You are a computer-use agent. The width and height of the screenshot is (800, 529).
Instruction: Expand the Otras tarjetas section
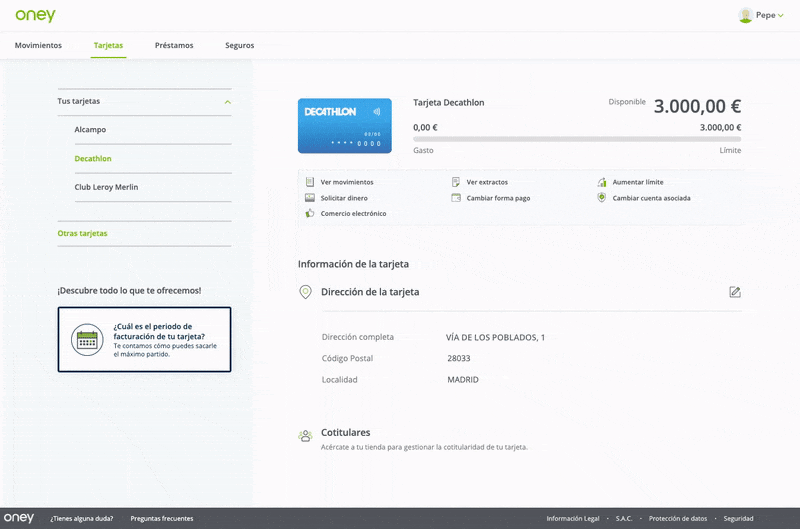point(83,233)
